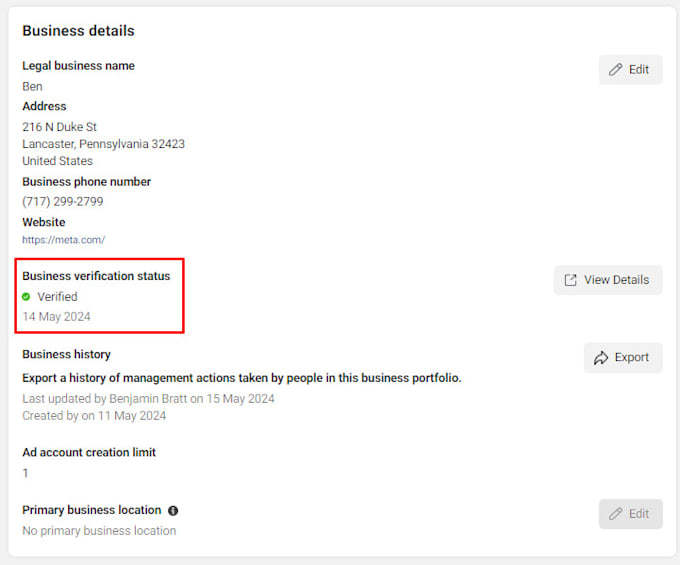Image resolution: width=680 pixels, height=565 pixels.
Task: Select the 'United States' country text
Action: [x=57, y=161]
